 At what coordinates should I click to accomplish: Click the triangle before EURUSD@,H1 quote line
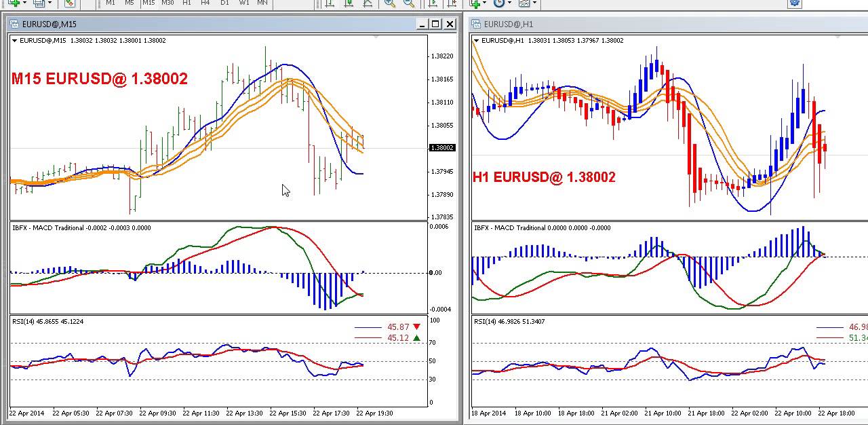tap(477, 41)
